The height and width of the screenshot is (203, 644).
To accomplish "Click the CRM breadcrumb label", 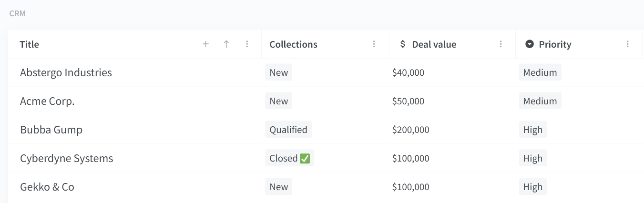I will tap(18, 13).
